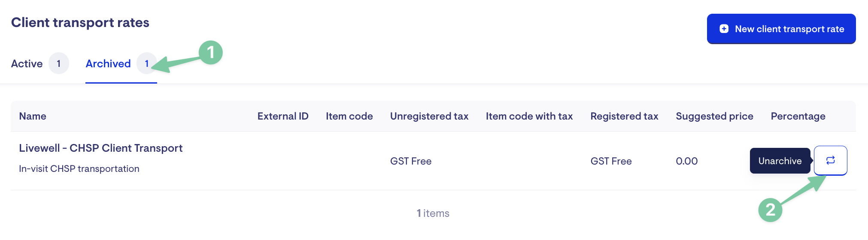The height and width of the screenshot is (240, 868).
Task: Click the In-visit CHSP transportation description text
Action: pyautogui.click(x=79, y=169)
